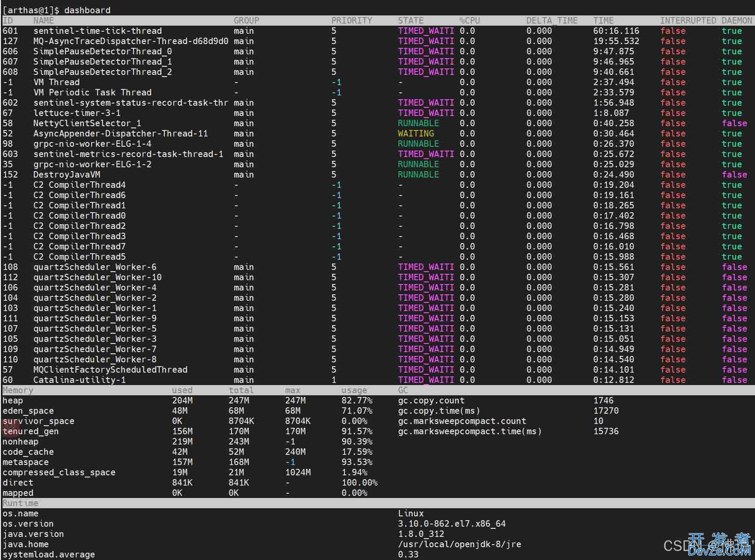Click os.version value '3.10.0-862.el7.x86_64'
The height and width of the screenshot is (560, 755).
[x=452, y=524]
